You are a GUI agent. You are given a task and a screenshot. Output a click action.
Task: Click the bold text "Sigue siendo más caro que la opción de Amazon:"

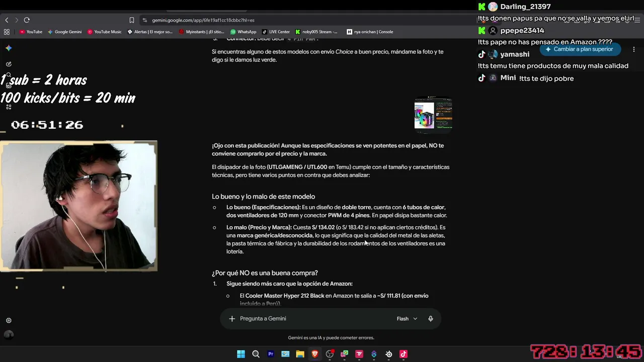point(289,284)
